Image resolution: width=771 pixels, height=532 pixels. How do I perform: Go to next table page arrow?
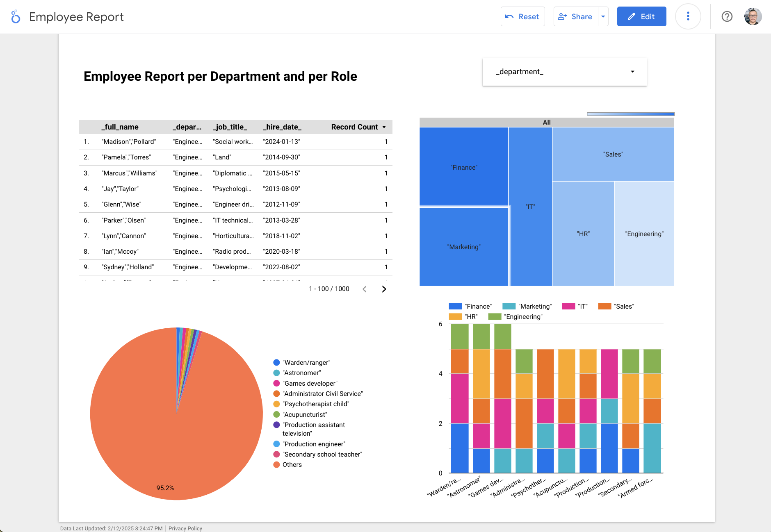(x=384, y=289)
